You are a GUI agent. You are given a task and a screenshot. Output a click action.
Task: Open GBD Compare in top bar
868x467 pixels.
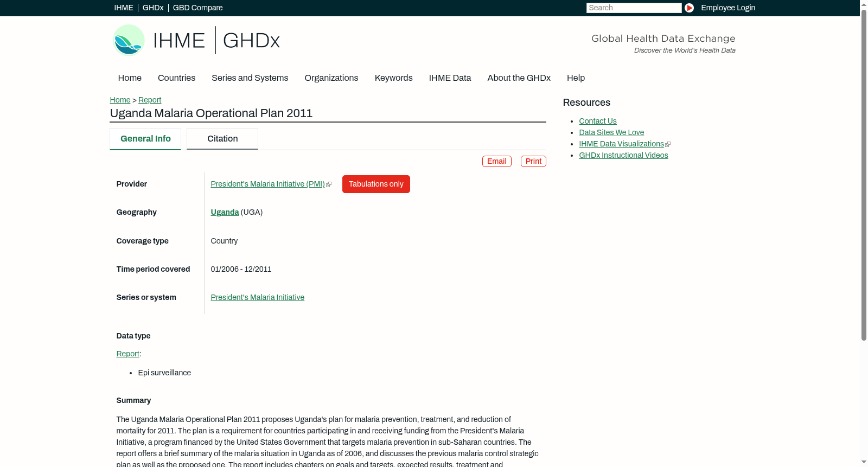coord(198,8)
